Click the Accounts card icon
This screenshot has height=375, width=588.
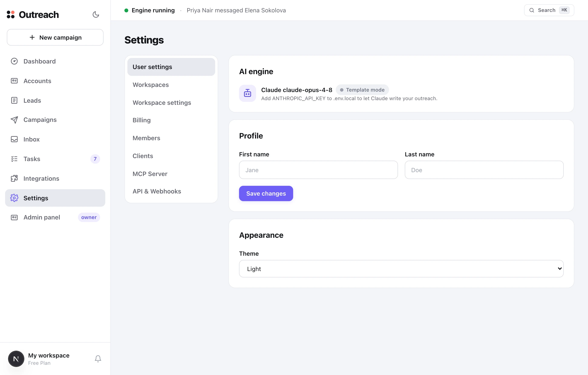pyautogui.click(x=14, y=81)
